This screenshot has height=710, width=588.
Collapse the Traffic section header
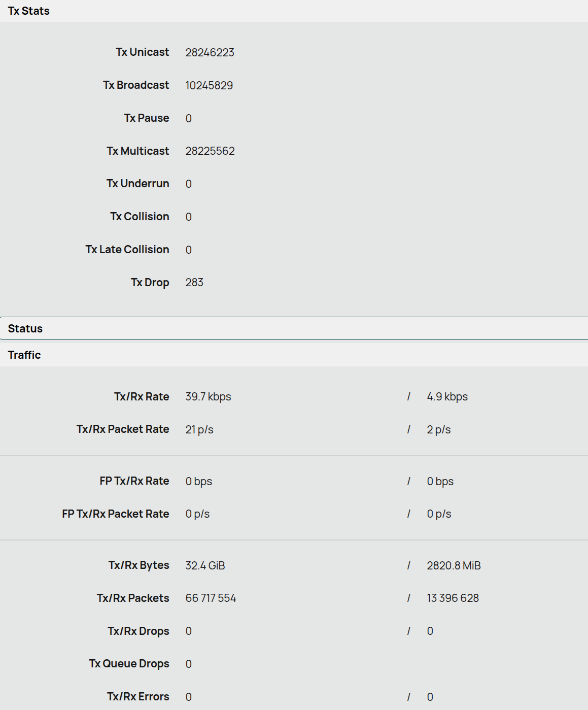24,355
